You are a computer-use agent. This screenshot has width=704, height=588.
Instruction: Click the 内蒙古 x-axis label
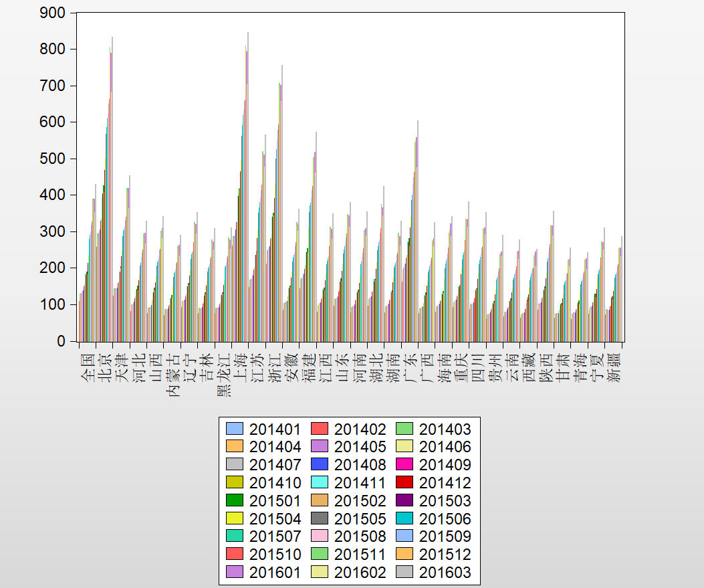coord(172,375)
